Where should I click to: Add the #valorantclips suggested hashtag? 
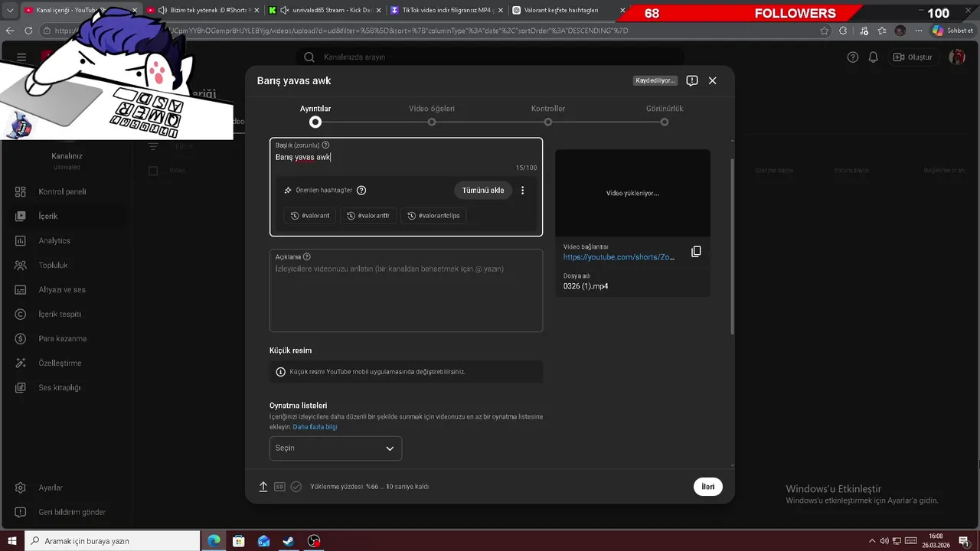[x=434, y=216]
